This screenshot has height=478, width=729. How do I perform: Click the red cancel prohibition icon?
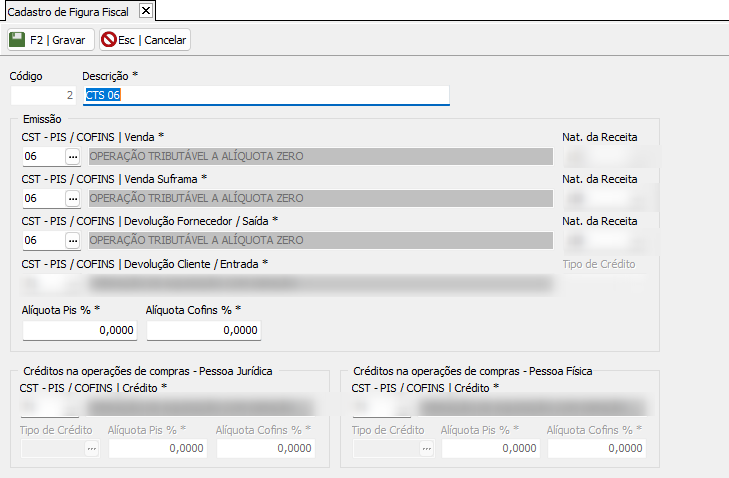point(108,40)
